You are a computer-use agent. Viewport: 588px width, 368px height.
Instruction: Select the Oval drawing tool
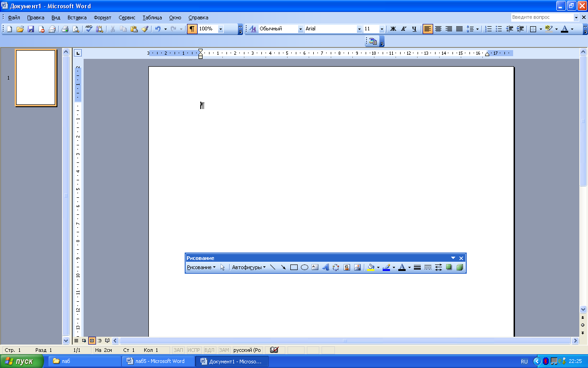point(305,267)
